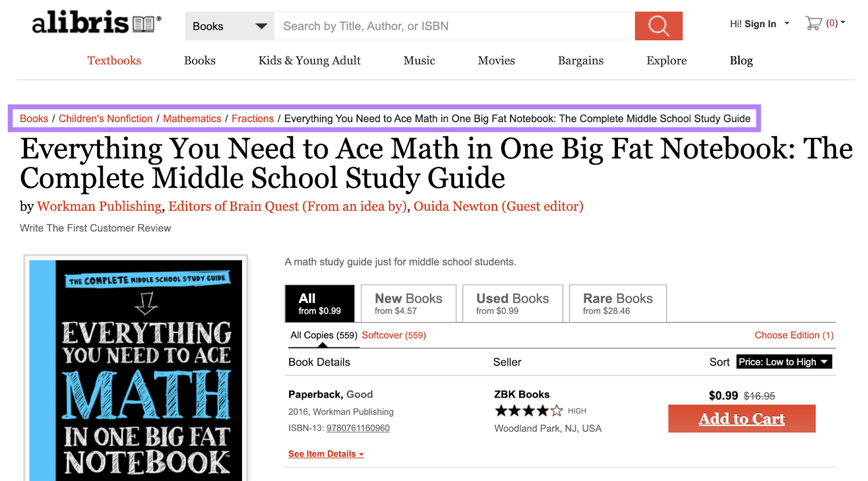868x481 pixels.
Task: Switch to New Books tab
Action: (x=409, y=303)
